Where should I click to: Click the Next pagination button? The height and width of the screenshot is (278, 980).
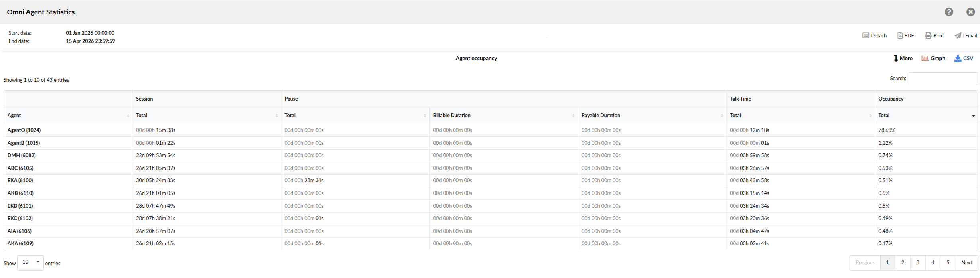966,262
